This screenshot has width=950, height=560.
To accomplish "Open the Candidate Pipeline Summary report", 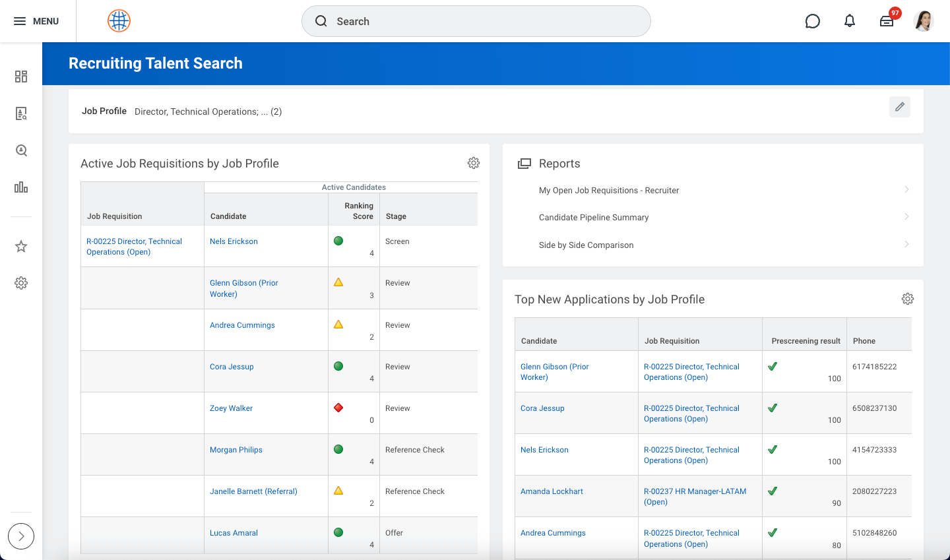I will tap(593, 218).
